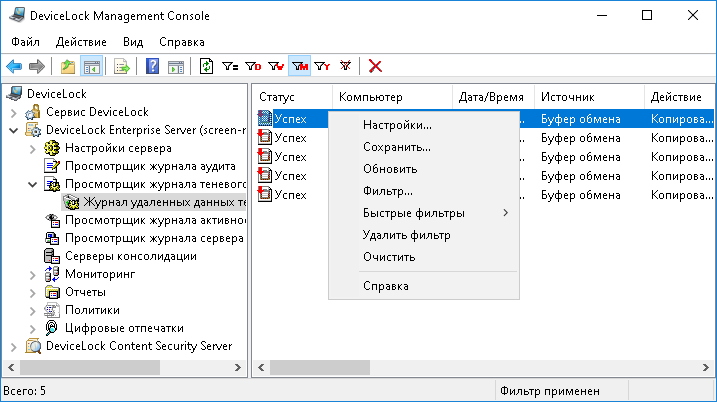Expand the Мониторинг tree node
The image size is (717, 402).
(32, 274)
